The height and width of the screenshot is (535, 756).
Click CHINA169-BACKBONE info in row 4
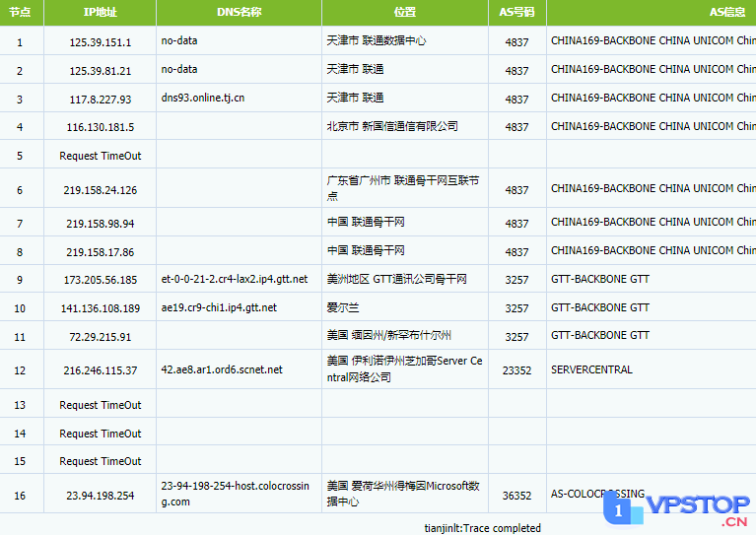653,126
